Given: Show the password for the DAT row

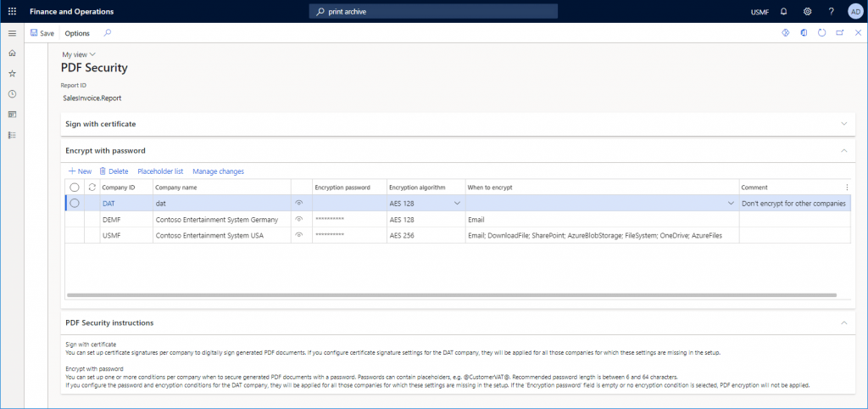Looking at the screenshot, I should coord(299,204).
